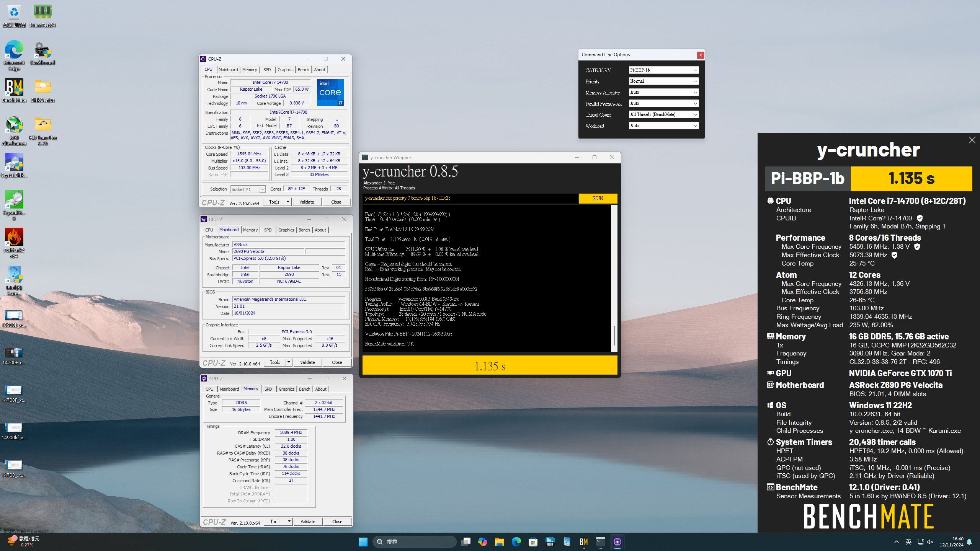Open the HWiNFO bars taskbar icon

tap(550, 542)
